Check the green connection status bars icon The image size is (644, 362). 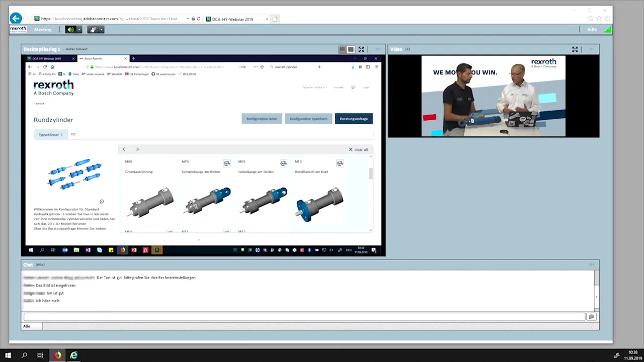(x=608, y=30)
